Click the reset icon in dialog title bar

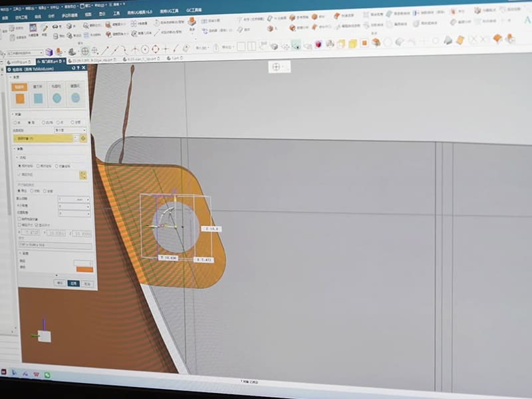[x=73, y=68]
